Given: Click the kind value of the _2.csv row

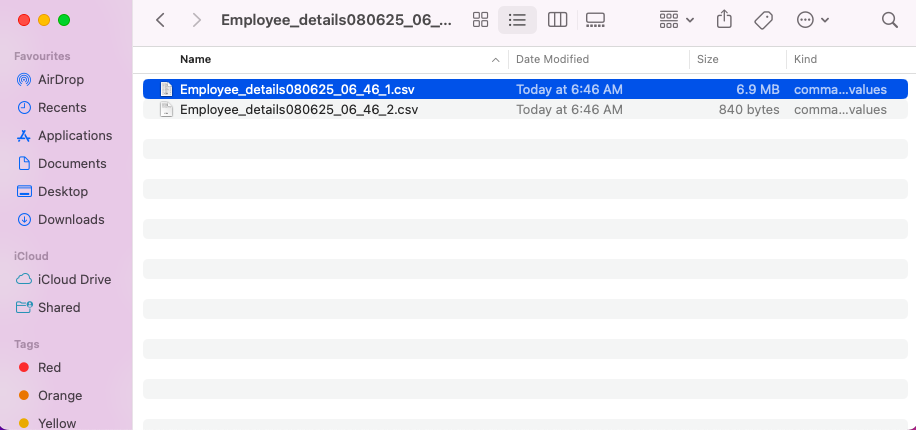Looking at the screenshot, I should (x=840, y=109).
